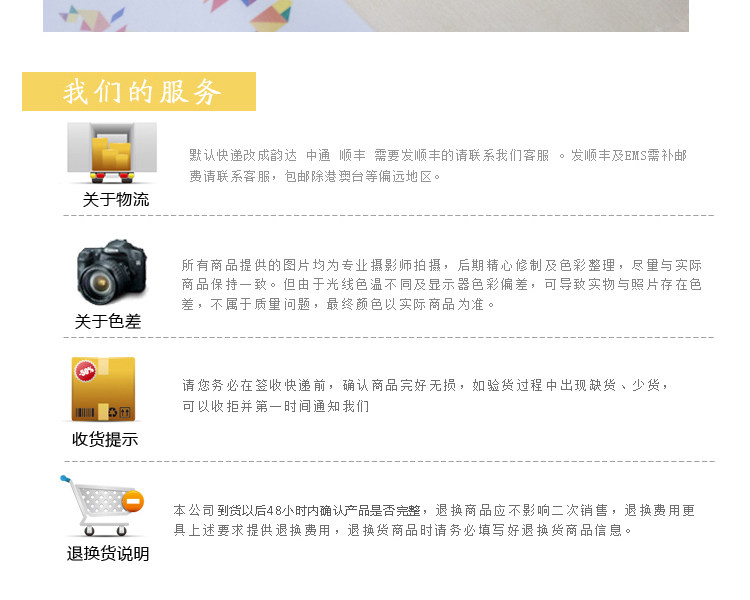Click the red 50% badge on package
The width and height of the screenshot is (750, 600).
coord(86,371)
